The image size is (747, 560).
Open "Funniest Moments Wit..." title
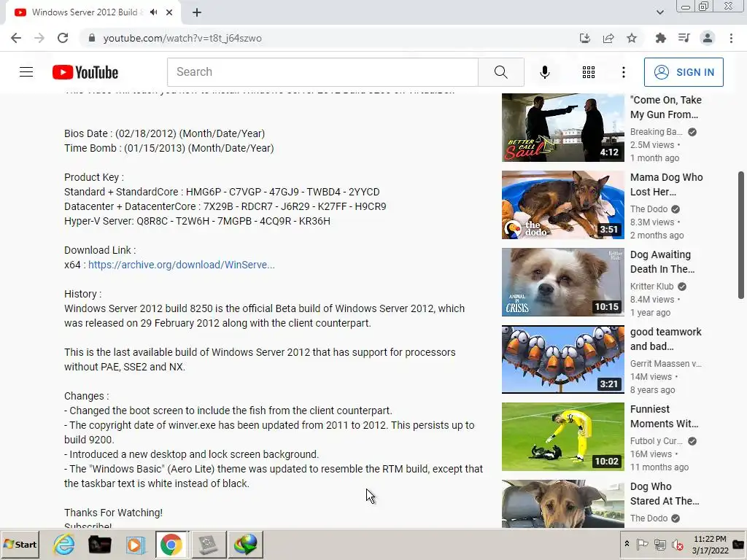[664, 416]
